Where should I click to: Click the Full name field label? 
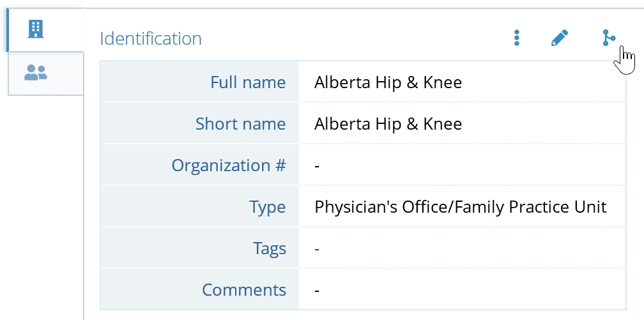pos(248,82)
